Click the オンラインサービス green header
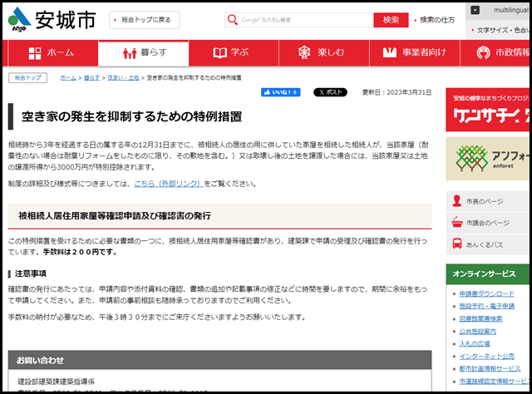 488,273
